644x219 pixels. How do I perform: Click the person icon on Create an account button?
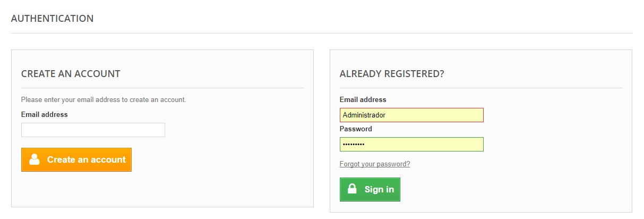(x=35, y=159)
